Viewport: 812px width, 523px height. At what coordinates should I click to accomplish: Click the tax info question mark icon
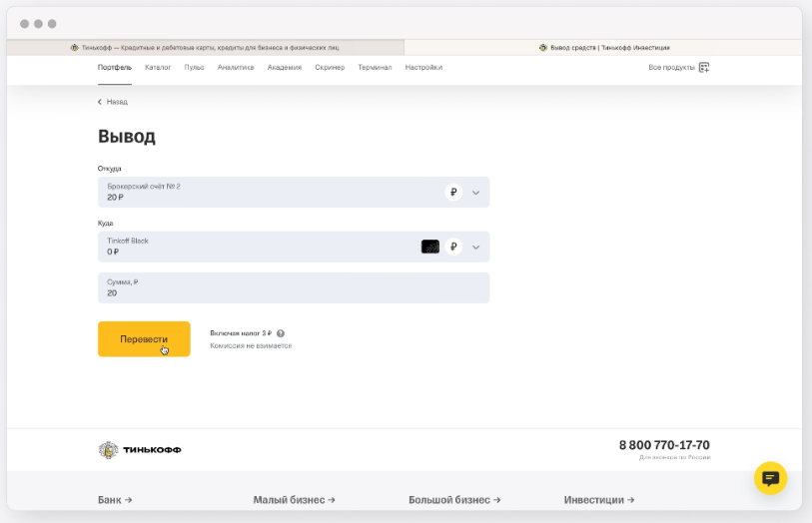click(x=281, y=333)
